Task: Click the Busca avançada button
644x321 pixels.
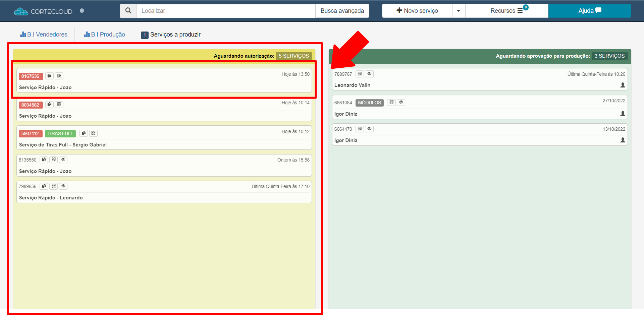Action: click(342, 11)
